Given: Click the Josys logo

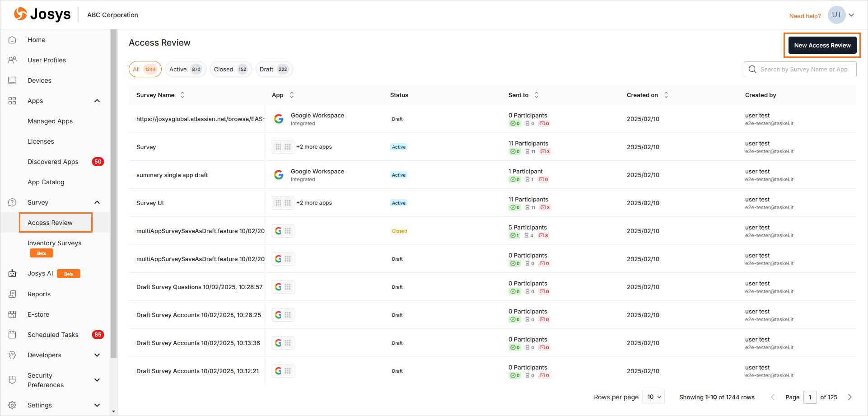Looking at the screenshot, I should [x=42, y=14].
